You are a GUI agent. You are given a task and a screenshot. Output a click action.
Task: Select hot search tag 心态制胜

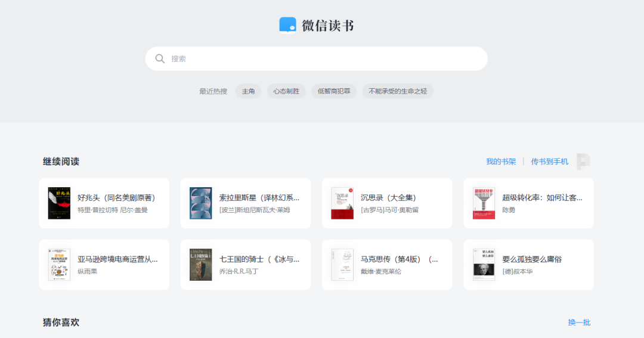click(x=286, y=91)
